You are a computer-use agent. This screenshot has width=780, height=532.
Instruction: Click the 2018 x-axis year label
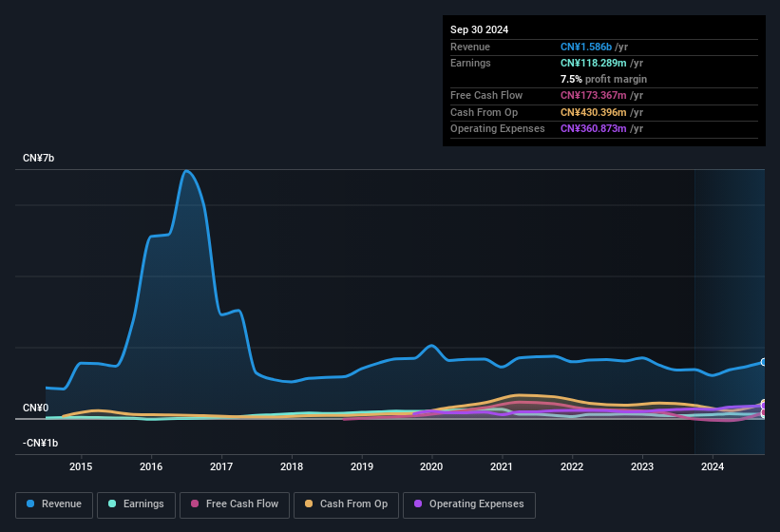[x=292, y=466]
